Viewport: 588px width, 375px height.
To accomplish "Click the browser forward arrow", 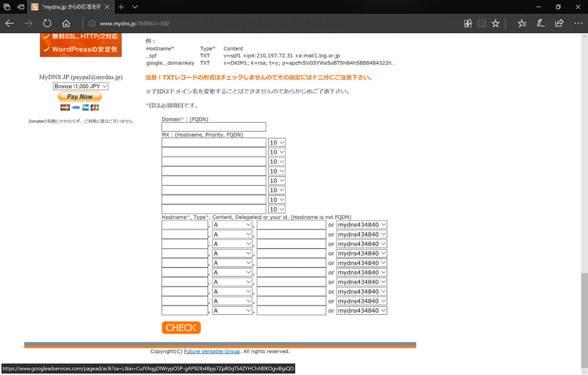I will click(x=28, y=24).
